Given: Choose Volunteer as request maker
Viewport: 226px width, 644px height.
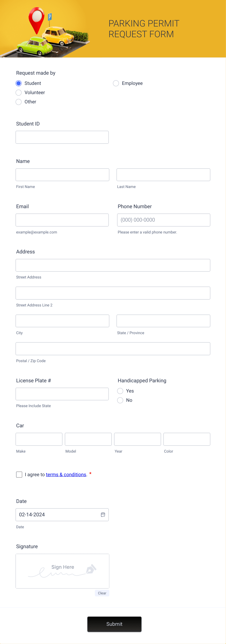Looking at the screenshot, I should 18,92.
